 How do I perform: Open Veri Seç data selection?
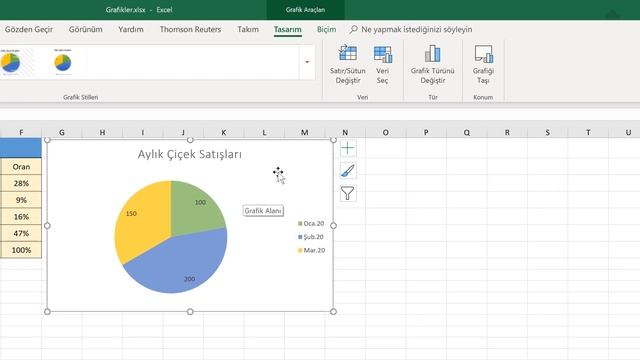tap(382, 64)
